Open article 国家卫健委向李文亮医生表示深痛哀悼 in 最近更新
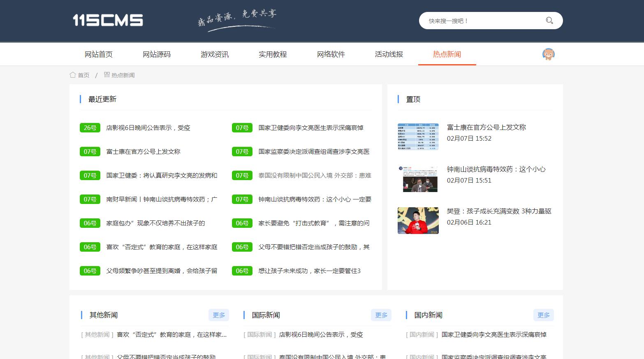The image size is (644, 359). pos(310,128)
